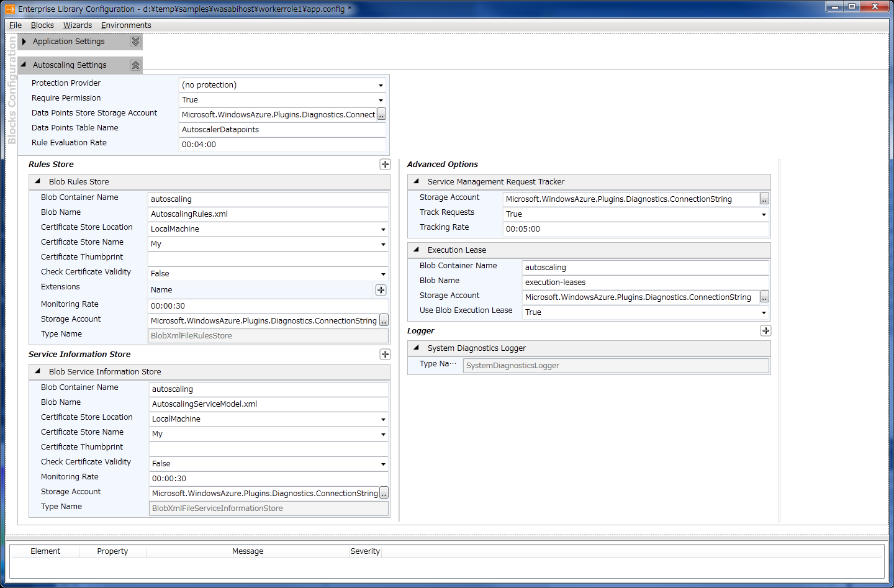Click the Rule Evaluation Rate input field

click(282, 145)
